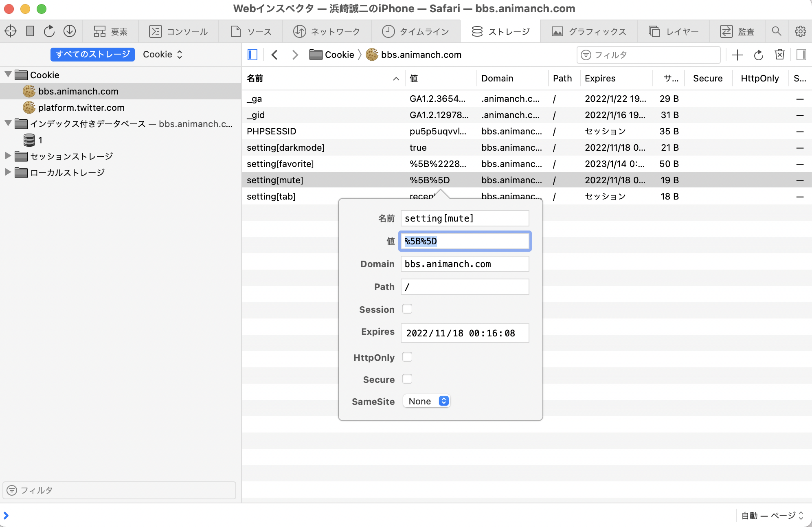Click the cookie filter field in toolbar
This screenshot has width=812, height=527.
click(x=648, y=55)
